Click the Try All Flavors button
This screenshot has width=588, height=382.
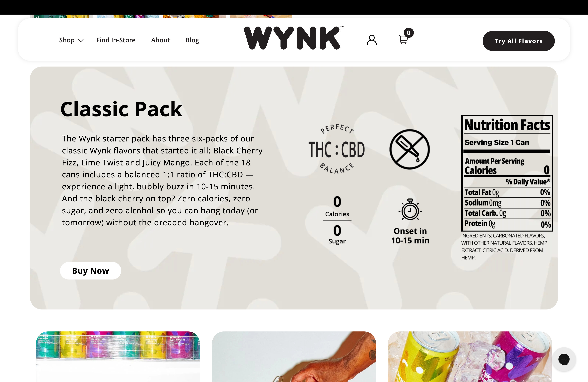click(518, 41)
